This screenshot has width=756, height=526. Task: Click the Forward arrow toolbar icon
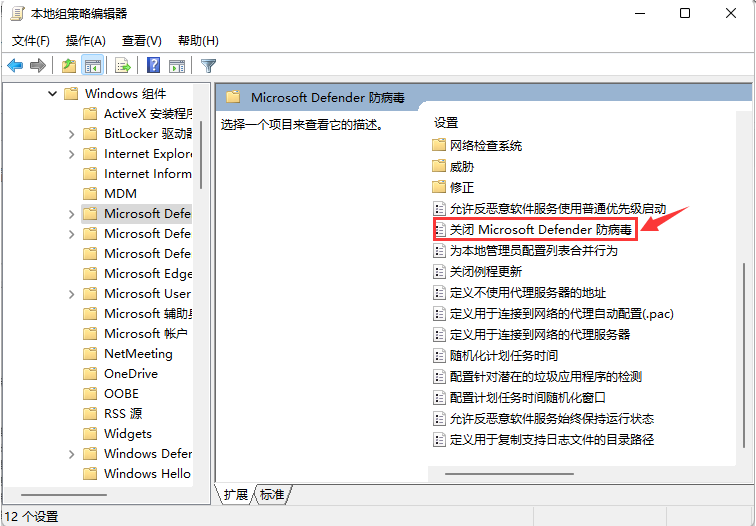coord(38,66)
